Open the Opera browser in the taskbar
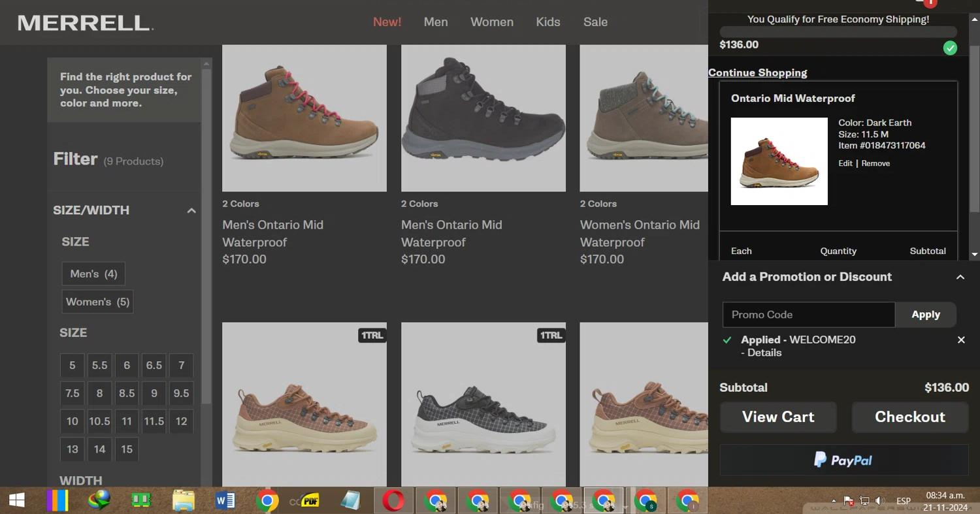Viewport: 980px width, 514px height. point(393,501)
